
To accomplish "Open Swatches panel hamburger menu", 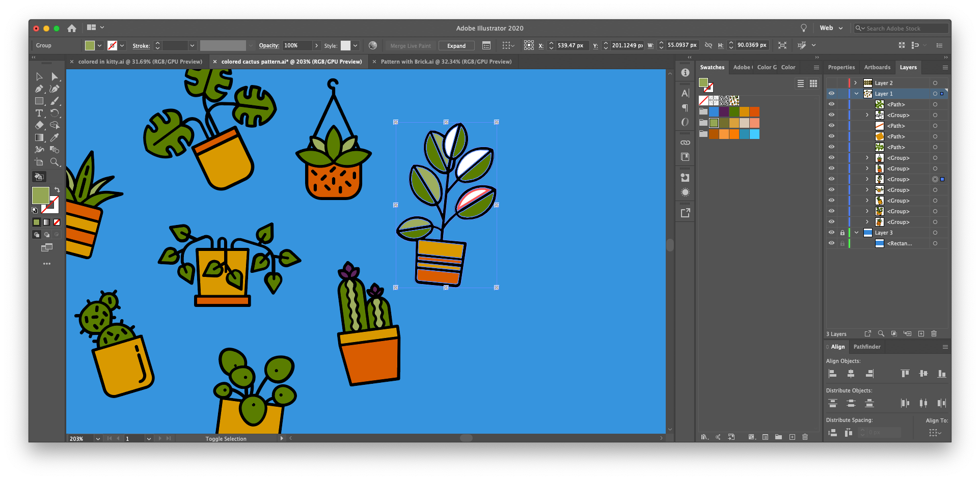I will pos(816,67).
